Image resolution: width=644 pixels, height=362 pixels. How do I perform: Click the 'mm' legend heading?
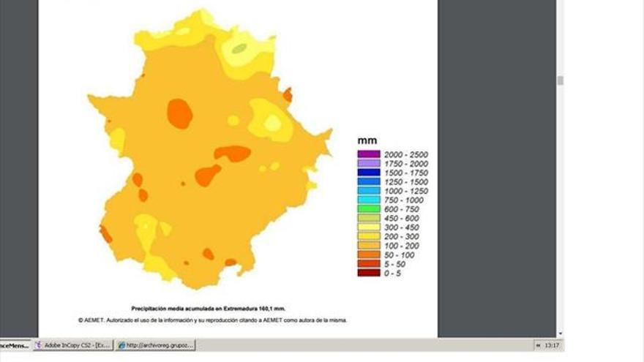(366, 140)
